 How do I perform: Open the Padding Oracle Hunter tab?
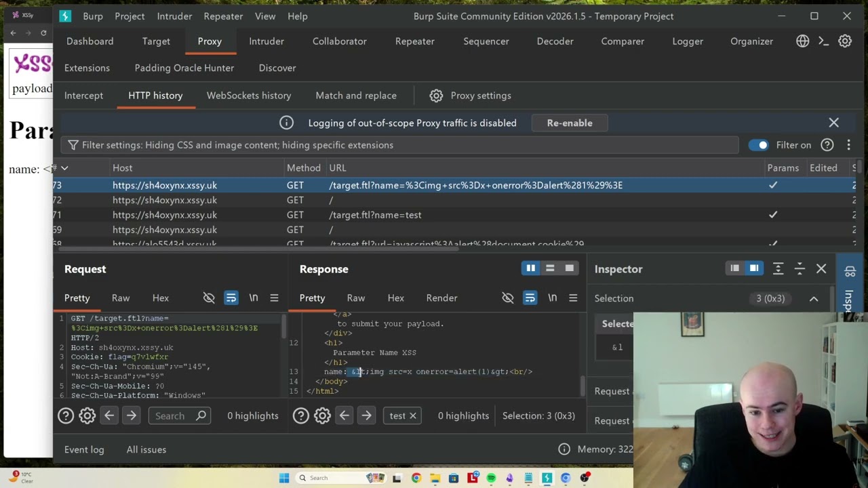[184, 68]
